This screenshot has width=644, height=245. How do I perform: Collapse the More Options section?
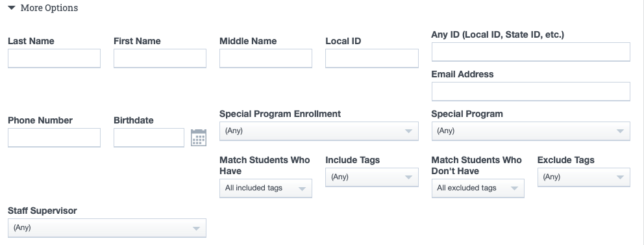pyautogui.click(x=43, y=8)
